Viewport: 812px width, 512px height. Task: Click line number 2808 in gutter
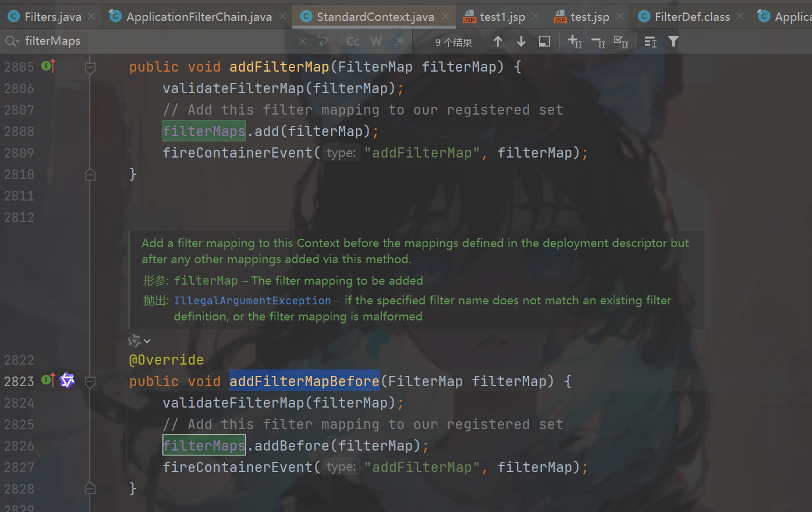coord(19,131)
